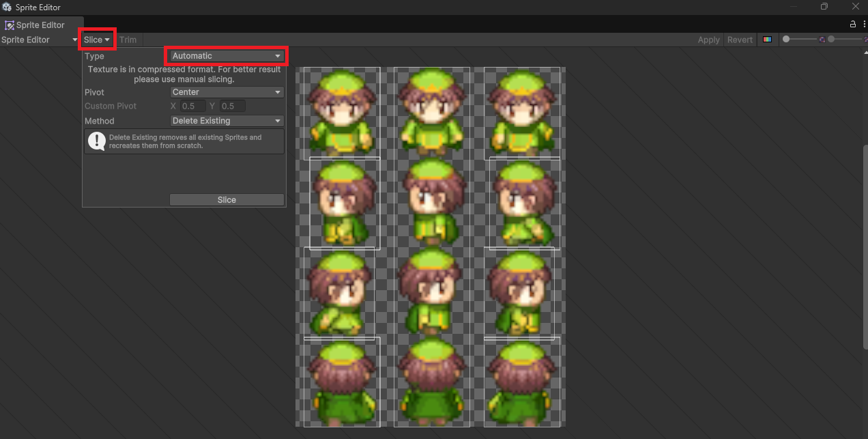Open the Slice menu in the toolbar
The image size is (868, 439).
click(x=96, y=40)
